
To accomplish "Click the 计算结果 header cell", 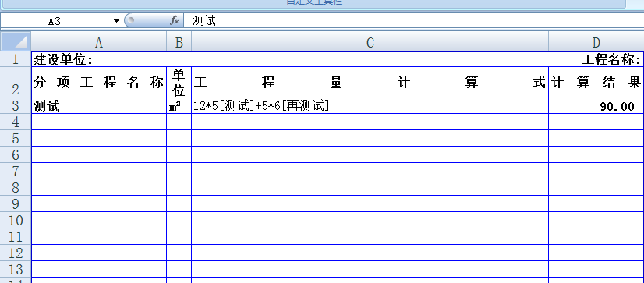I will click(x=596, y=82).
